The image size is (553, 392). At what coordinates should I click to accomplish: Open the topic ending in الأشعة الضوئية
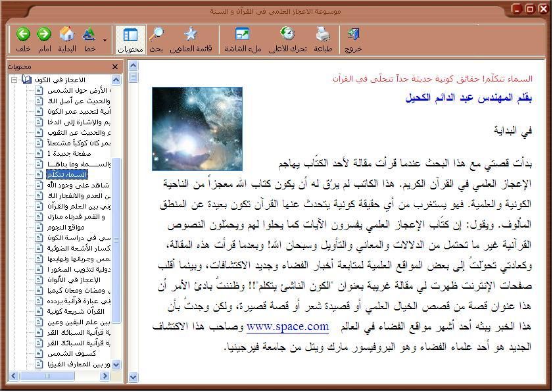point(79,249)
